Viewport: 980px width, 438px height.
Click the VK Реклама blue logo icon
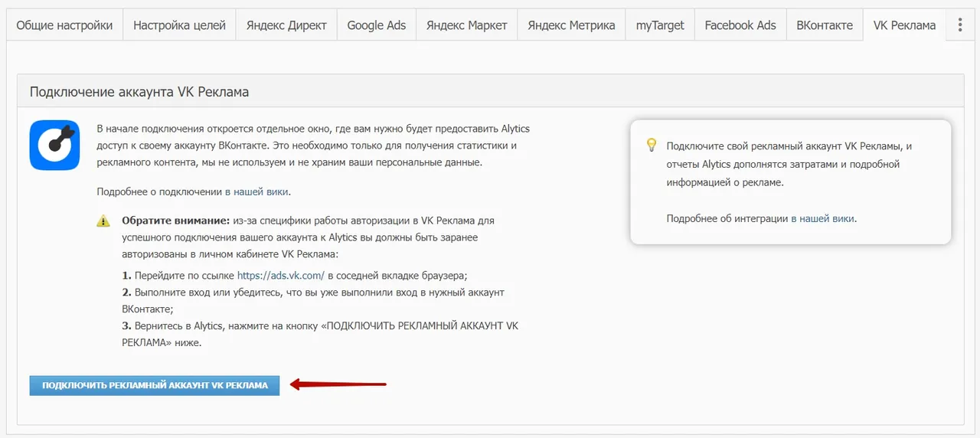click(x=55, y=145)
